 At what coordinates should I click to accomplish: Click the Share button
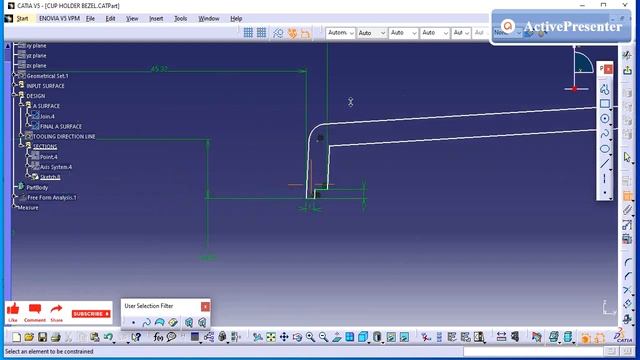pyautogui.click(x=57, y=313)
